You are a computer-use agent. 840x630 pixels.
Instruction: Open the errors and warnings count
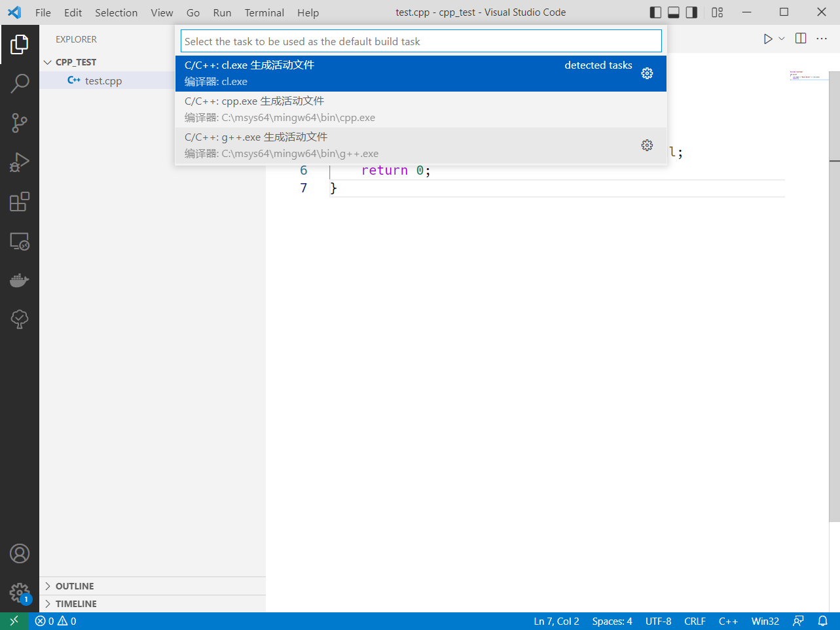coord(56,621)
